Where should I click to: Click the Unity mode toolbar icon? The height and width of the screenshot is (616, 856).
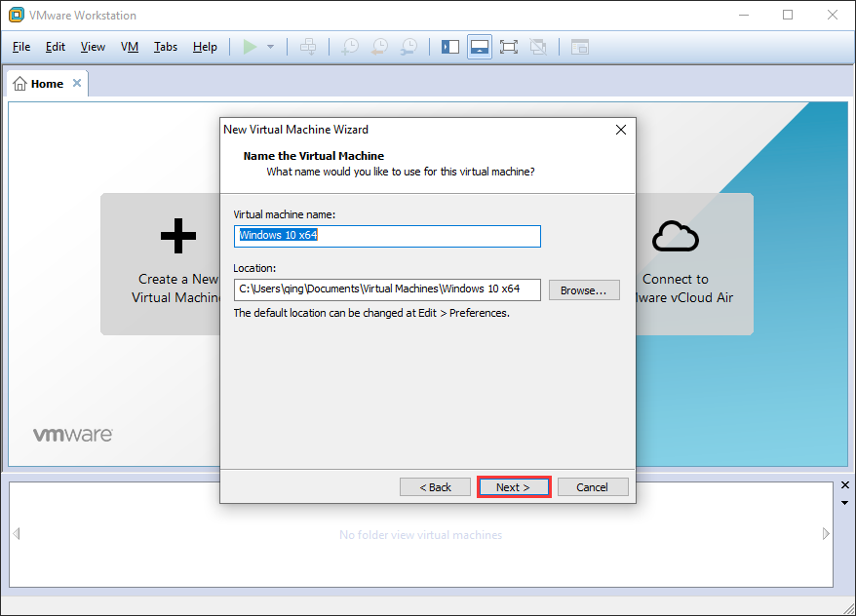(x=538, y=47)
